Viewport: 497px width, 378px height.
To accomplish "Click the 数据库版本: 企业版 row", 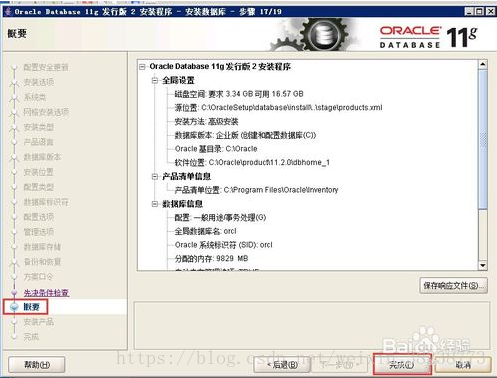I will [x=245, y=135].
